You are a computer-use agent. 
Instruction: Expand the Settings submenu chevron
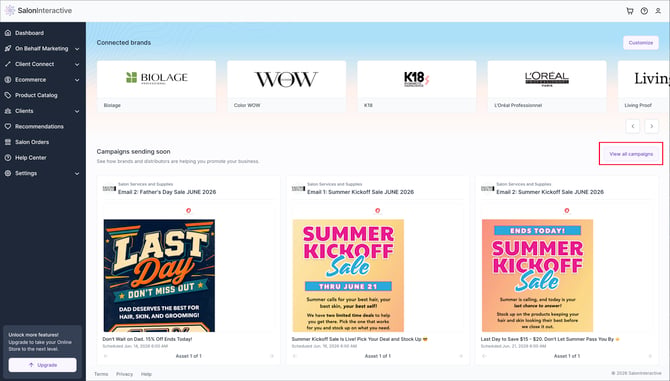(77, 174)
